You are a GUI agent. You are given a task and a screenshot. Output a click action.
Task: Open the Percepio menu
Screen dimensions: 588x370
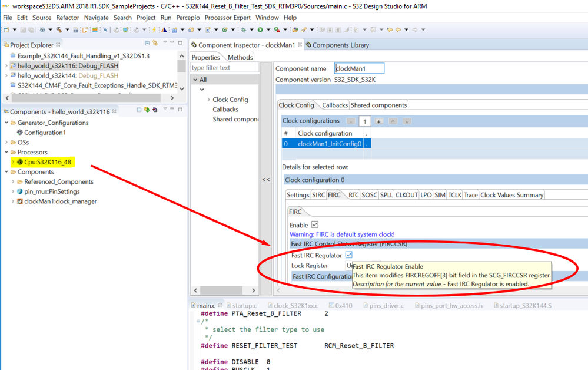click(x=188, y=18)
